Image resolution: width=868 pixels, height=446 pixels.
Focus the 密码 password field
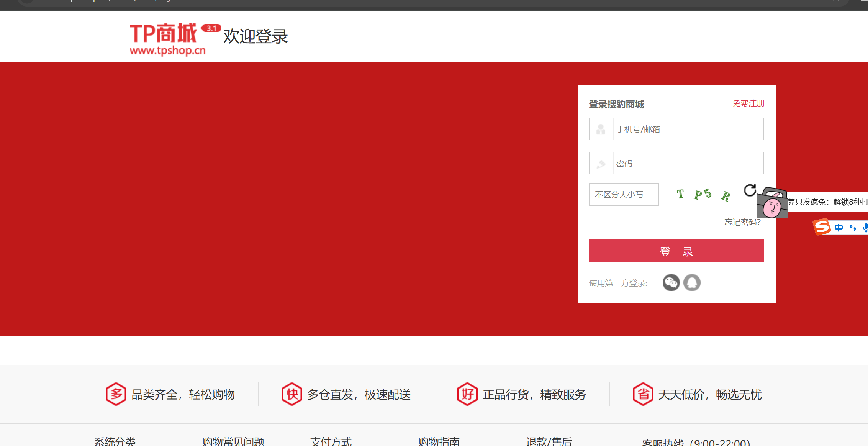tap(688, 163)
